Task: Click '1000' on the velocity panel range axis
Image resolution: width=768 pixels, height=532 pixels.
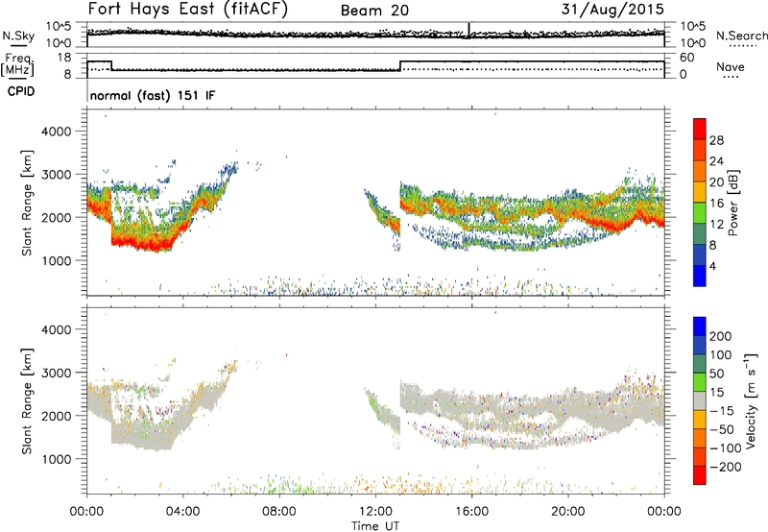Action: pyautogui.click(x=56, y=459)
